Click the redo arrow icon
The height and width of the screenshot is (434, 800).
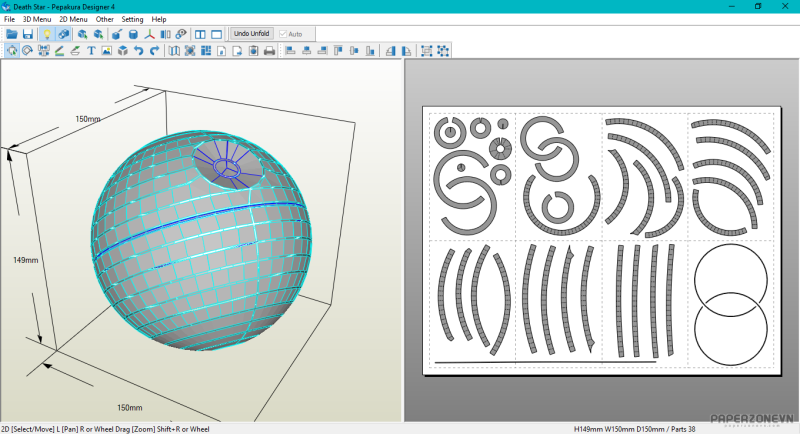click(x=154, y=51)
